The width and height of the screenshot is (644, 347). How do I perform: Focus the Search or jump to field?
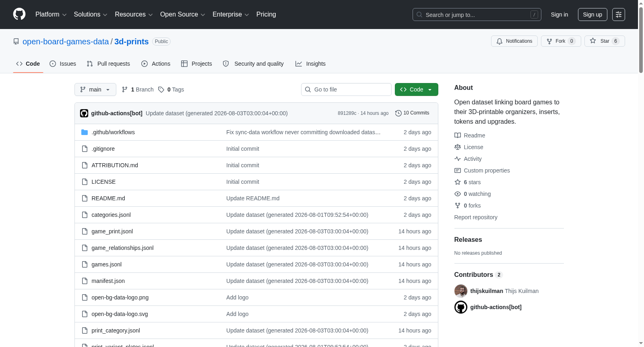pyautogui.click(x=477, y=15)
